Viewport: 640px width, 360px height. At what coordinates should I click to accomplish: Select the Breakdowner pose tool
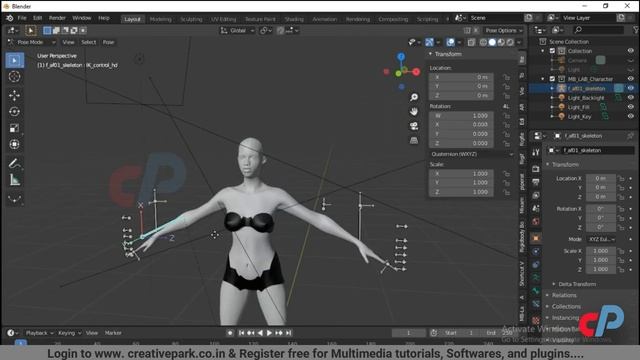coord(15,199)
